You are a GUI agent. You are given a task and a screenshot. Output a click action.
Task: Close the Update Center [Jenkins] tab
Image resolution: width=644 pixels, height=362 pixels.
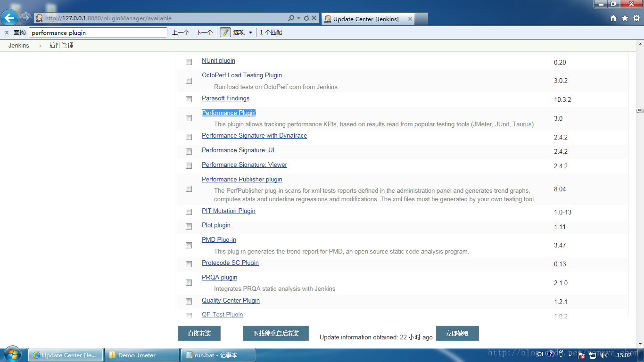point(410,19)
